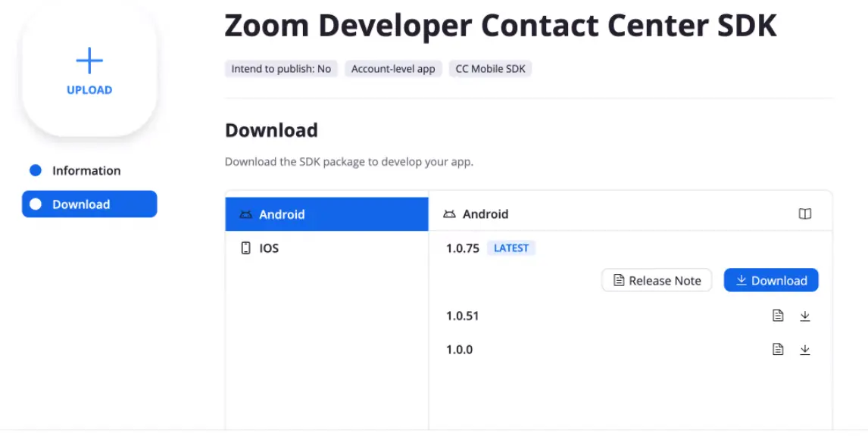Click the Intend to publish: No tag
This screenshot has width=868, height=442.
point(281,68)
